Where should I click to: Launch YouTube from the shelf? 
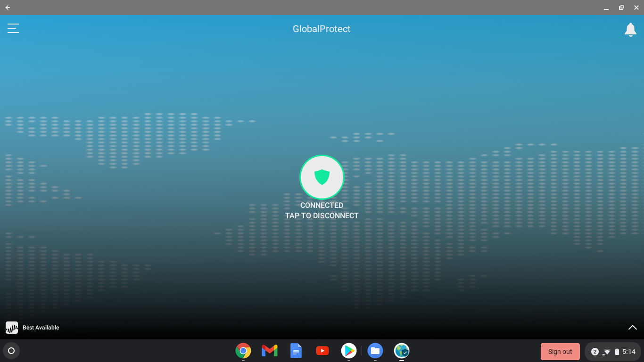tap(322, 351)
